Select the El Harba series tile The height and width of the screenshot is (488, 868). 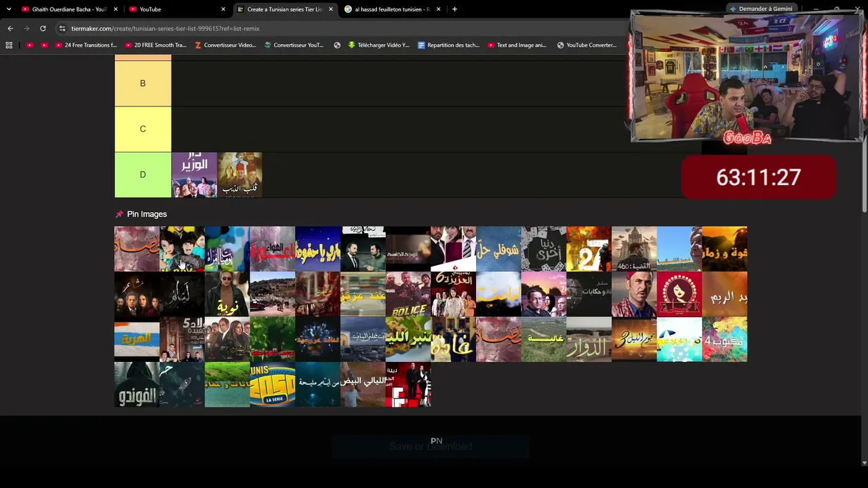137,340
